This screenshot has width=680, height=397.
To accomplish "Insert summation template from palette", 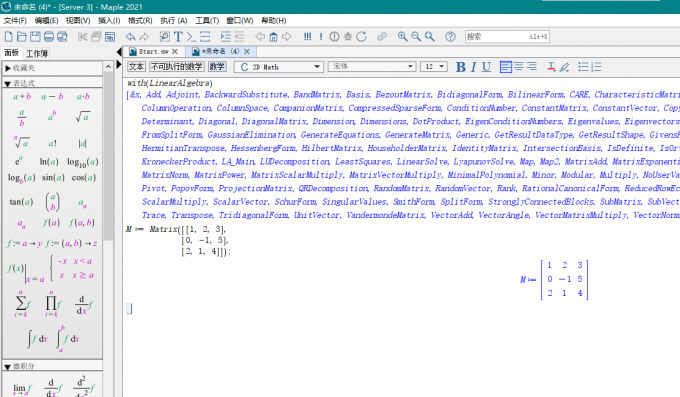I will point(22,304).
